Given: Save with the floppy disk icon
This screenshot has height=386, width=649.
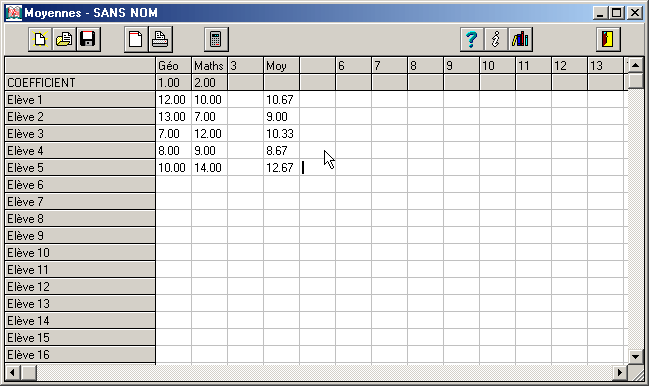Looking at the screenshot, I should click(88, 39).
